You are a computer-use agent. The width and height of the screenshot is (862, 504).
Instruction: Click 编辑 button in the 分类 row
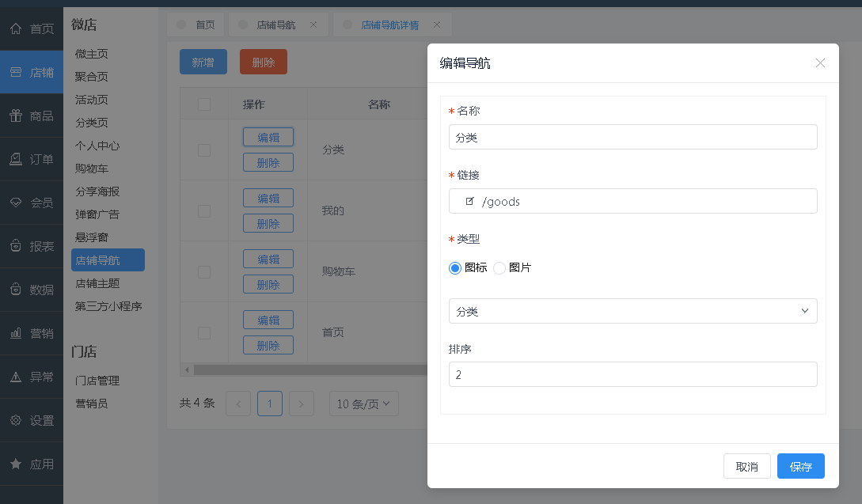(x=268, y=138)
